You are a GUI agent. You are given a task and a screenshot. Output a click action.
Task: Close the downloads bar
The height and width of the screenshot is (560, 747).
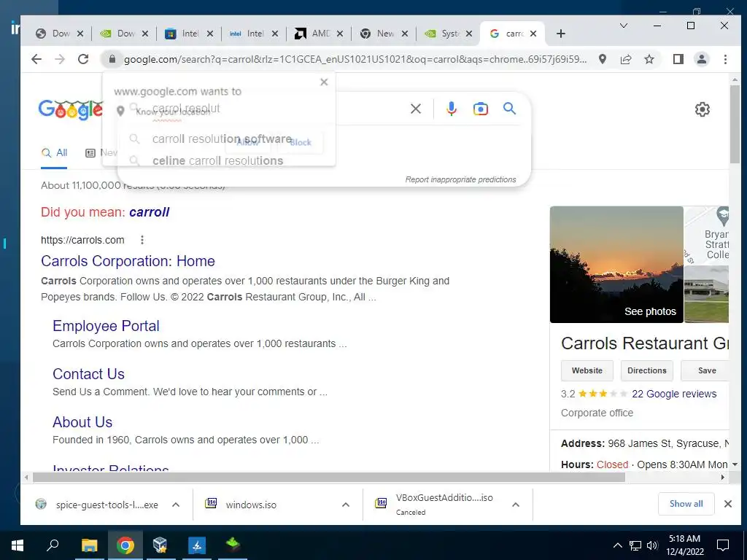pyautogui.click(x=728, y=504)
